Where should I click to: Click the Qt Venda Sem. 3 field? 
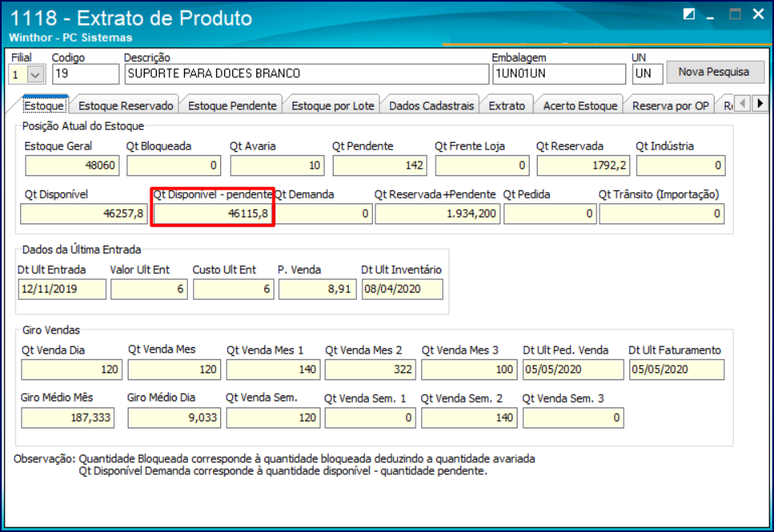point(573,418)
